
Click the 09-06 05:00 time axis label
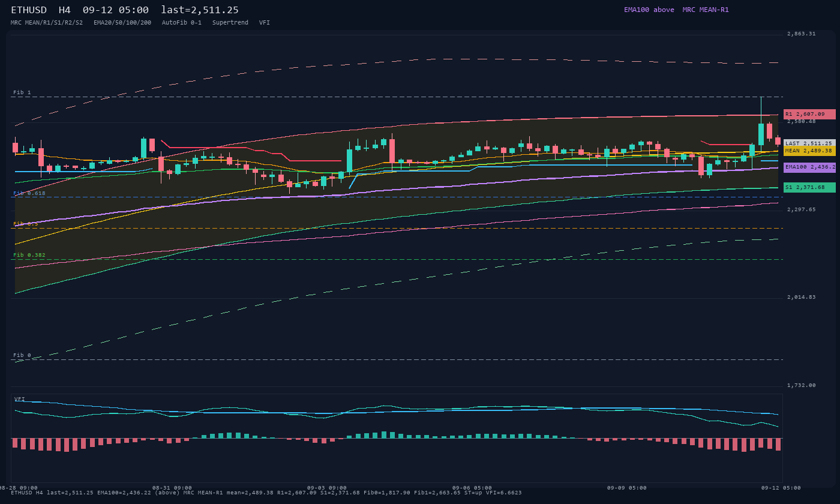pyautogui.click(x=472, y=488)
